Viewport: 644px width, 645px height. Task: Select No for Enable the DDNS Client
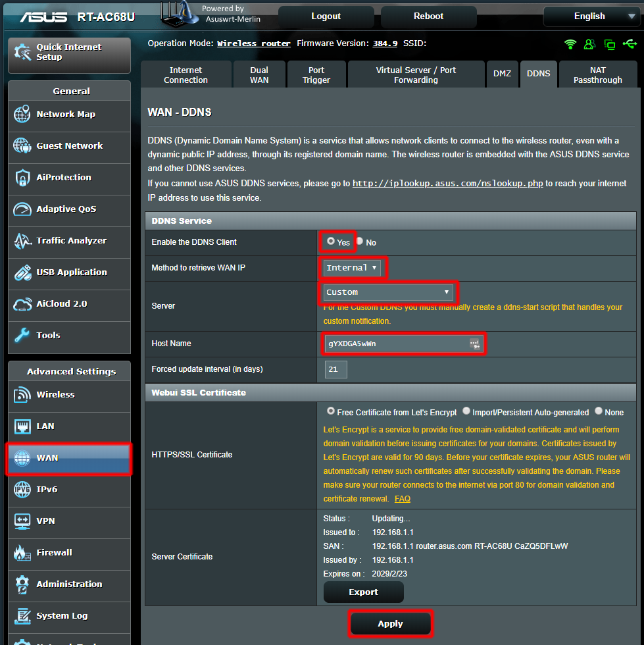point(360,242)
